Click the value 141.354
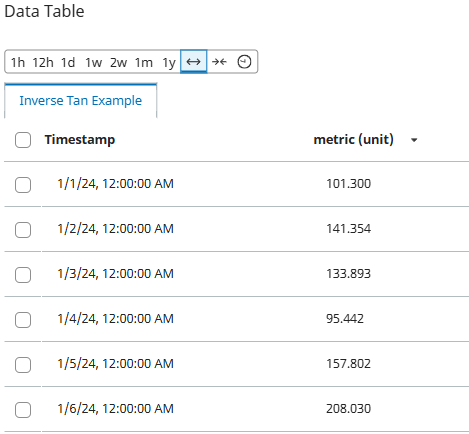Screen dimensions: 469x434 click(348, 229)
